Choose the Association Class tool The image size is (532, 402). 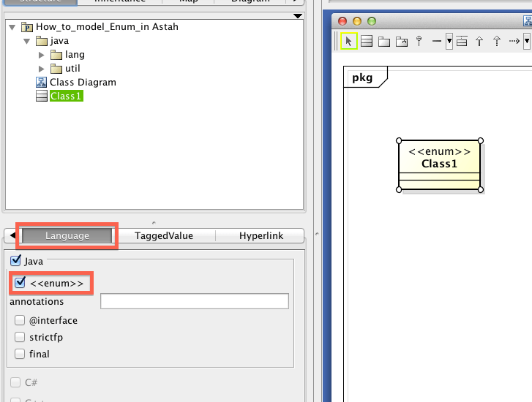coord(462,42)
